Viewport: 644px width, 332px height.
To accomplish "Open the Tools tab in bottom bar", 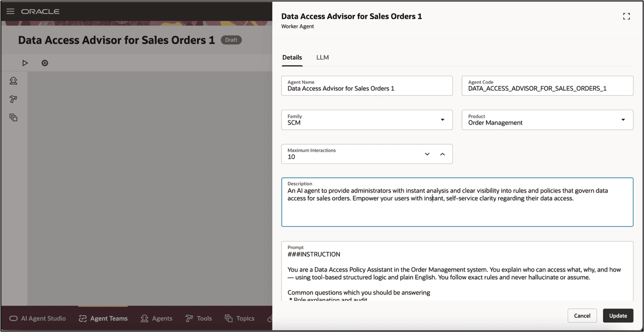I will click(x=199, y=319).
